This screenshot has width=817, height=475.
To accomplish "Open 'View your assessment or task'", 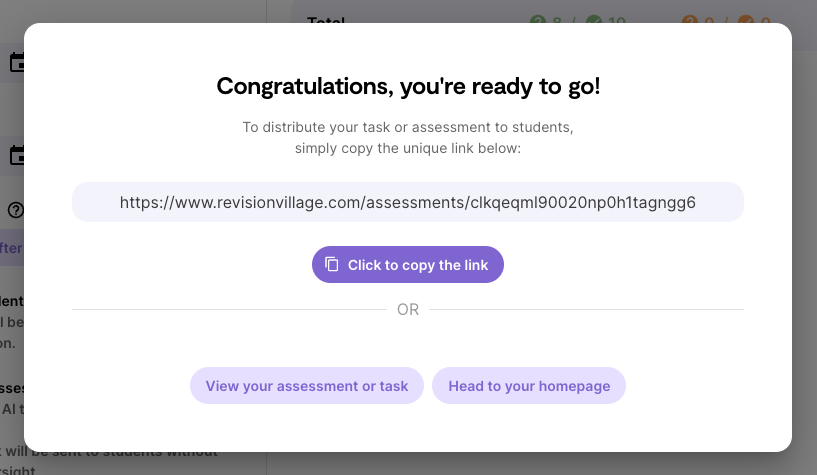I will tap(307, 386).
